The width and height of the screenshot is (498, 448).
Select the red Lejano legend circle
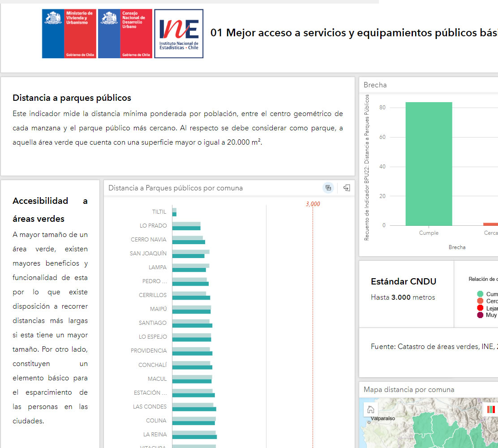click(x=480, y=308)
